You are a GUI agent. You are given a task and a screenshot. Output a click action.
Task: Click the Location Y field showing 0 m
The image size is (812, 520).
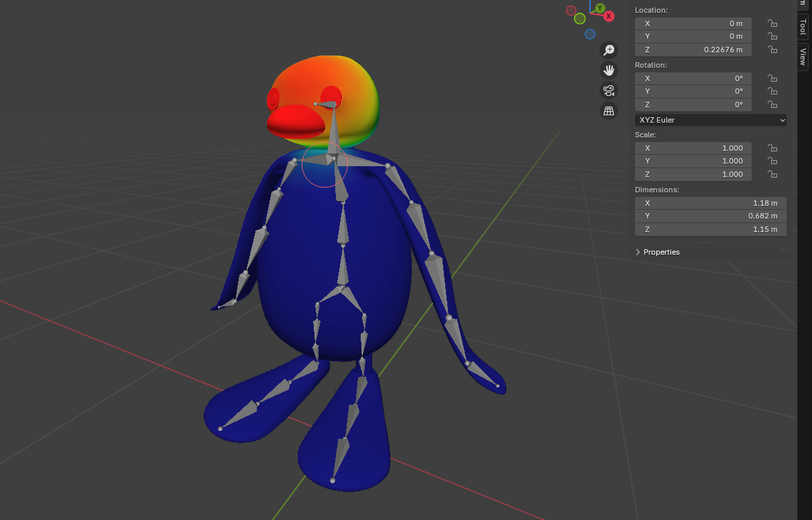click(x=693, y=36)
